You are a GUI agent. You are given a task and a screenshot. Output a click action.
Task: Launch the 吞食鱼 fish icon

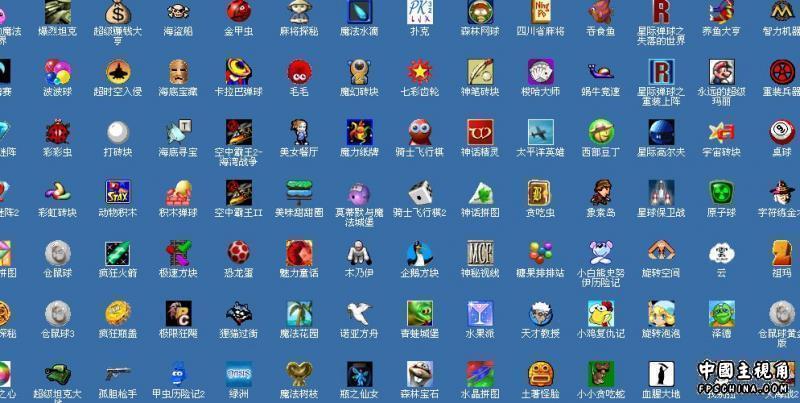point(601,12)
